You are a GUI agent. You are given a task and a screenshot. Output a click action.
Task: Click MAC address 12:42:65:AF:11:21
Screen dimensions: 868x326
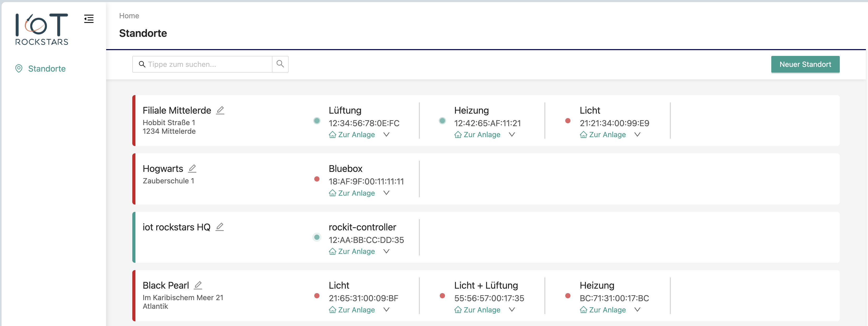(488, 123)
